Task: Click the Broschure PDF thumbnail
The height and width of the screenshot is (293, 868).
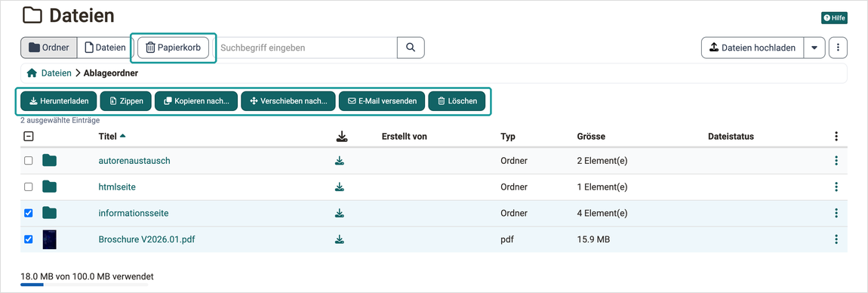Action: (x=50, y=239)
